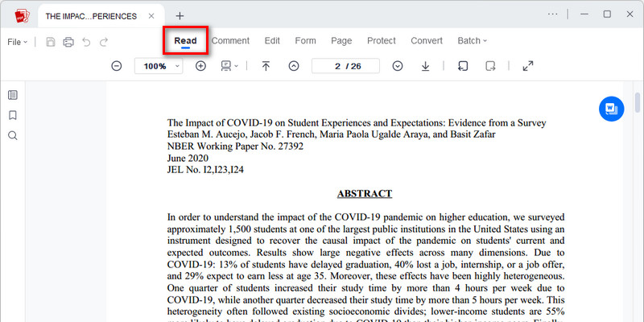
Task: Open the thumbnails panel in sidebar
Action: [13, 95]
